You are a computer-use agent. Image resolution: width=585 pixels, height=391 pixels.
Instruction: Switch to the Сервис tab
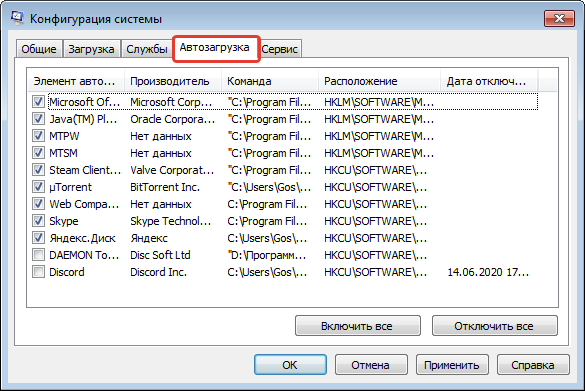tap(279, 49)
